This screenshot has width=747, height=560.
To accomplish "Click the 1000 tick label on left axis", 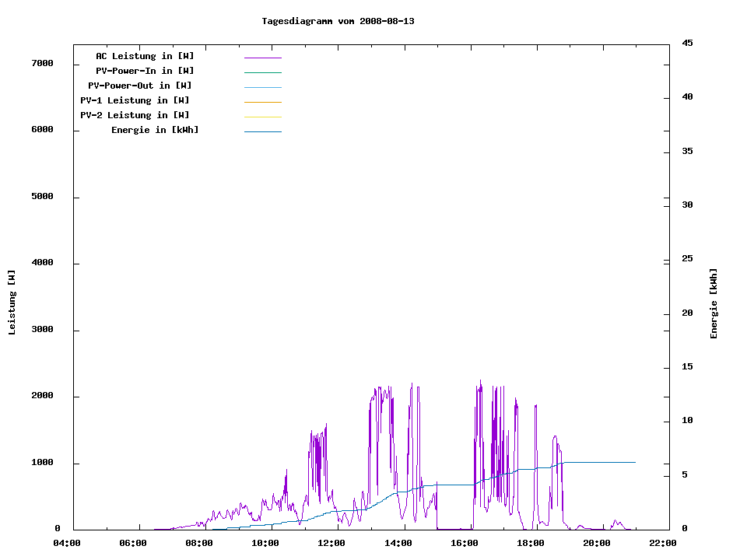I will (x=42, y=463).
